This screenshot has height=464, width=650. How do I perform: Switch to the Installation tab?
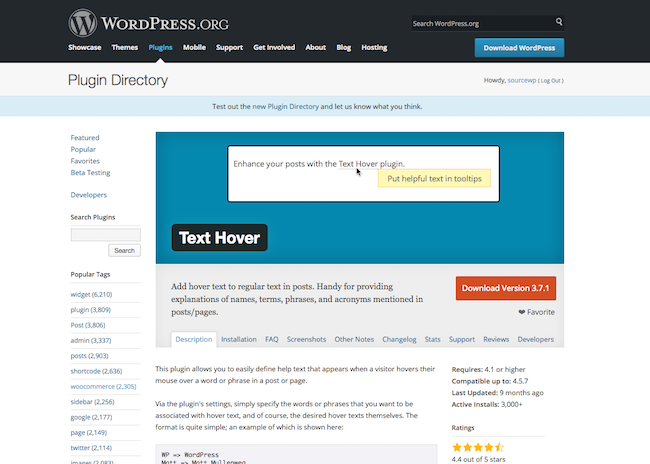click(x=239, y=339)
